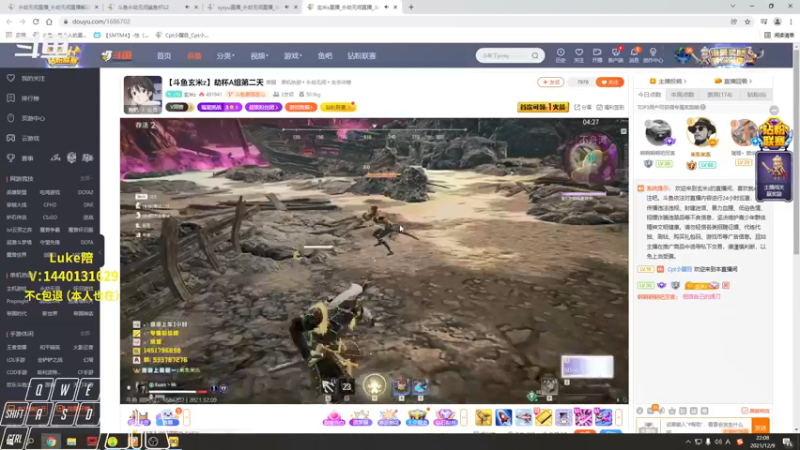Click the taskbar clock showing 22:08

[762, 441]
